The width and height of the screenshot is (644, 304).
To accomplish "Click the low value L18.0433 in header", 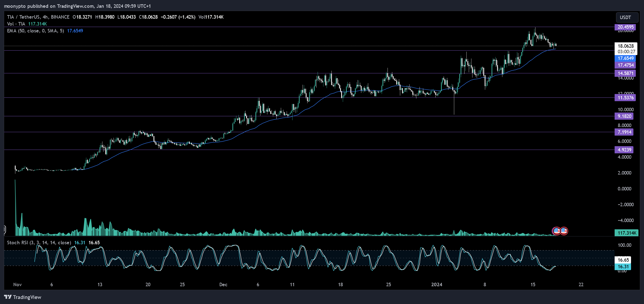I will coord(127,17).
